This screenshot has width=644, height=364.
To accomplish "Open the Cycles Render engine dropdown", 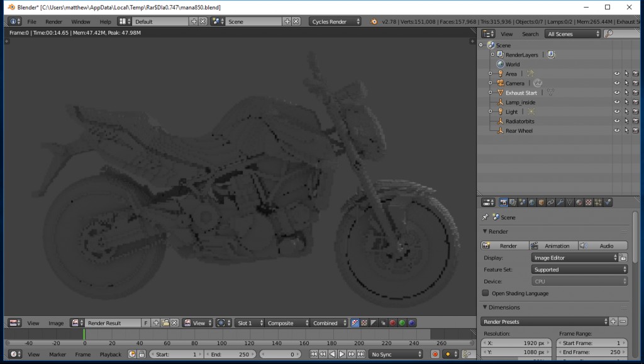I will [333, 21].
